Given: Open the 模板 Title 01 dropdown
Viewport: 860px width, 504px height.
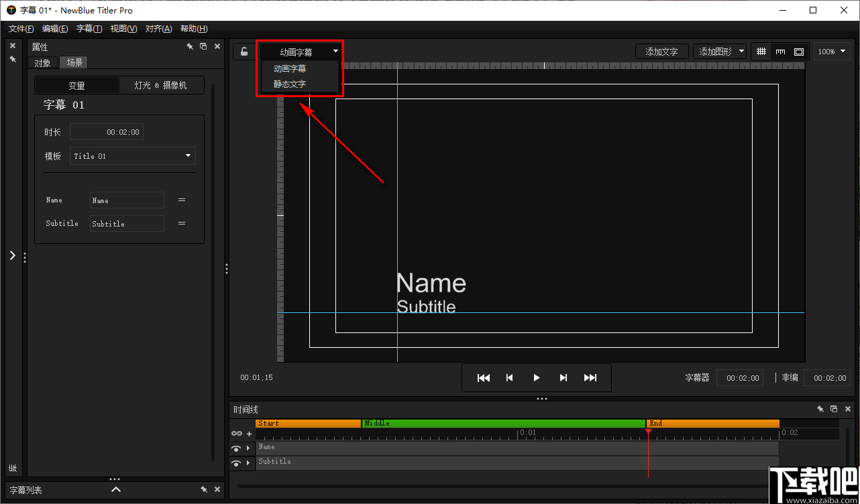Looking at the screenshot, I should pos(132,155).
